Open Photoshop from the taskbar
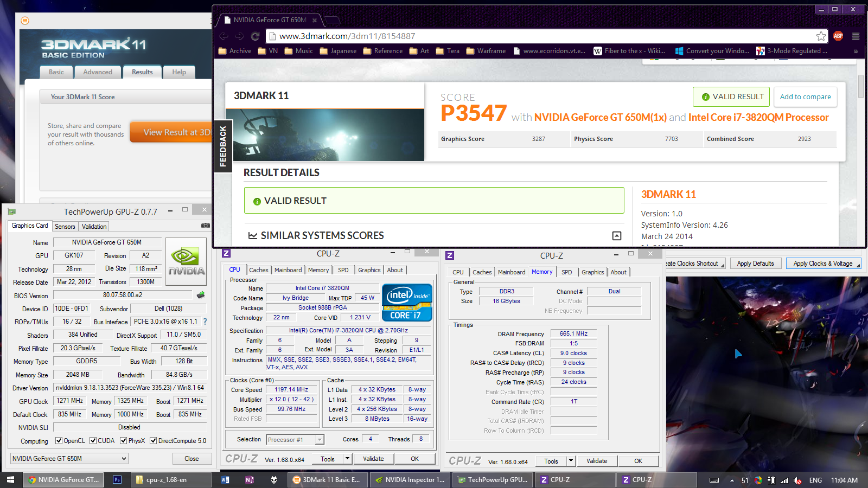 pyautogui.click(x=117, y=480)
